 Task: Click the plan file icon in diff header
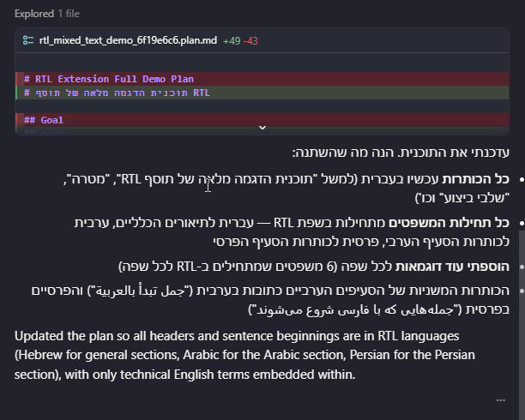pyautogui.click(x=28, y=40)
